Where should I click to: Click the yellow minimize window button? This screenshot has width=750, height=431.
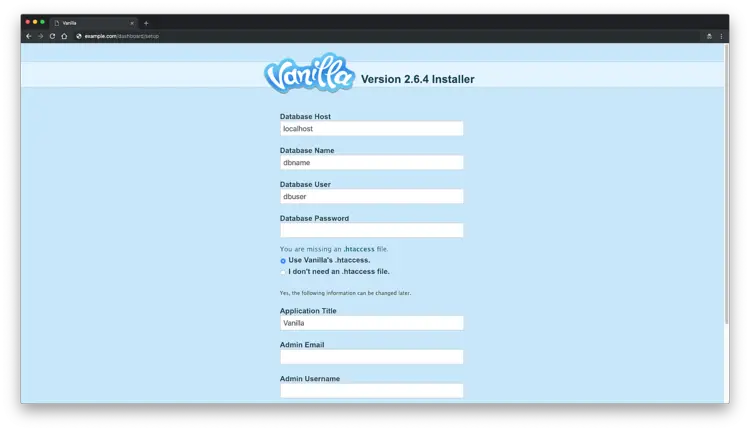pos(35,22)
